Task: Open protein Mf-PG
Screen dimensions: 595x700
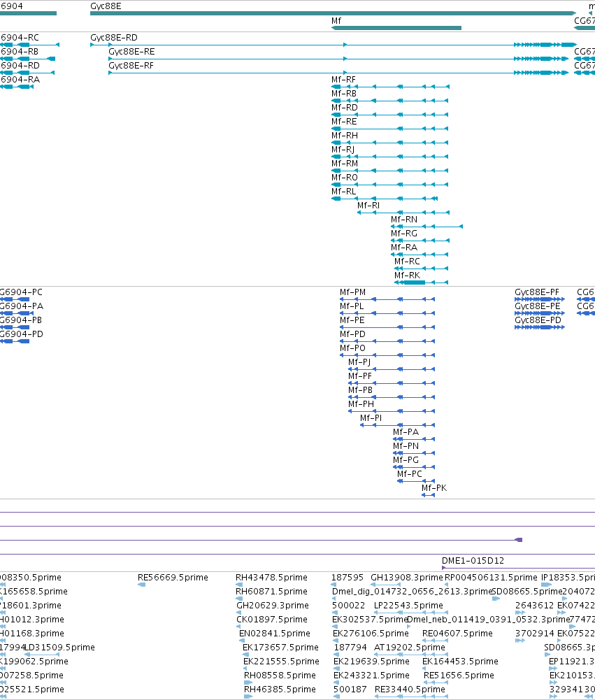Action: point(406,460)
